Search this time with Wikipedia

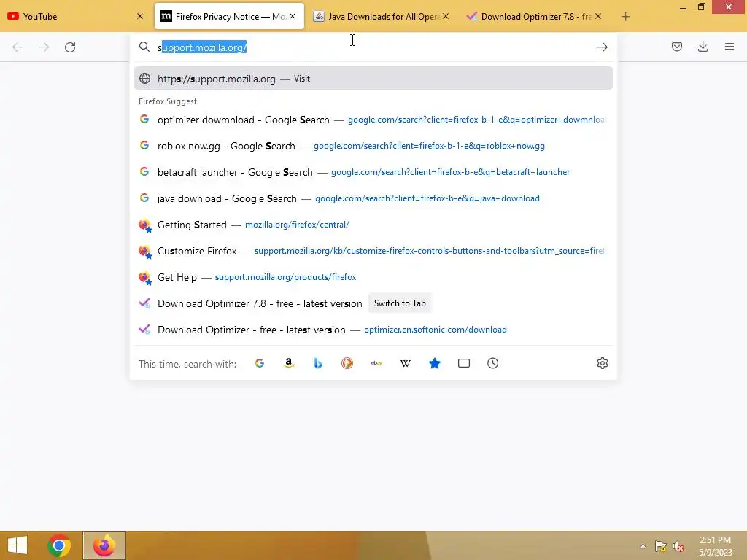coord(406,363)
